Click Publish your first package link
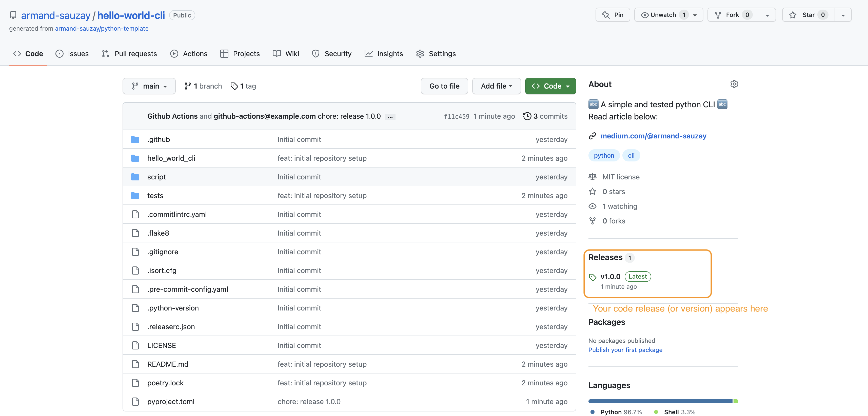 click(x=625, y=350)
